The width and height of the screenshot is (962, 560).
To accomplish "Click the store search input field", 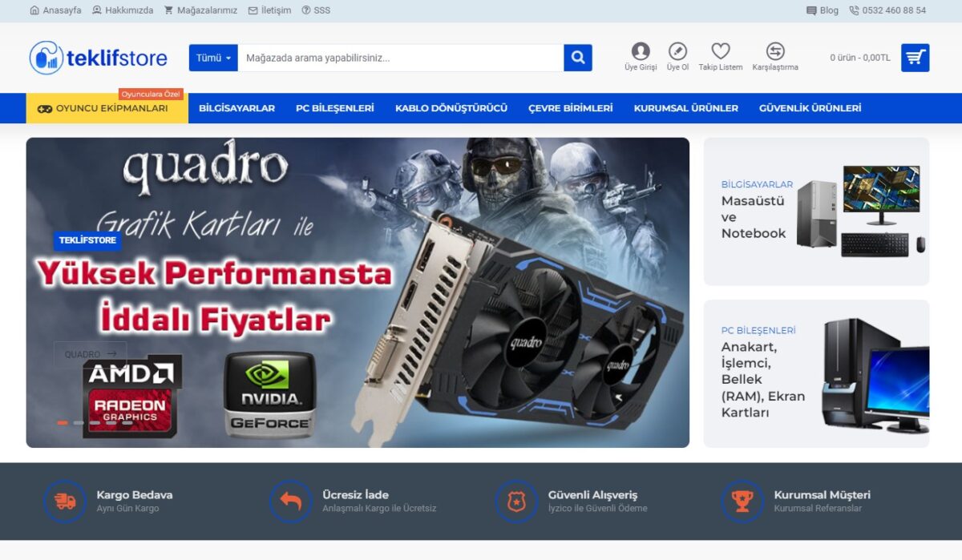I will (x=400, y=58).
